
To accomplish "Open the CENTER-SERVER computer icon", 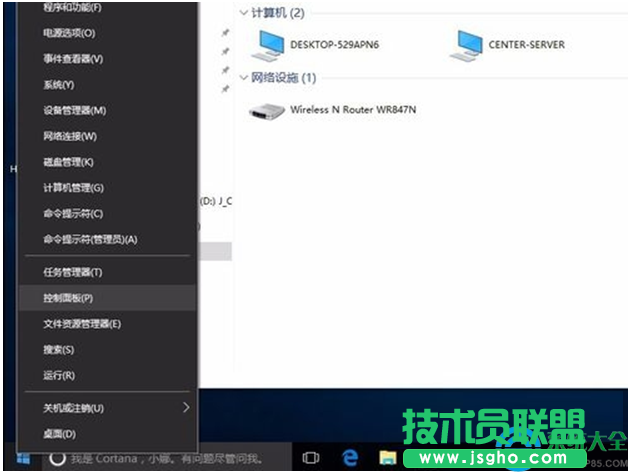I will coord(467,44).
